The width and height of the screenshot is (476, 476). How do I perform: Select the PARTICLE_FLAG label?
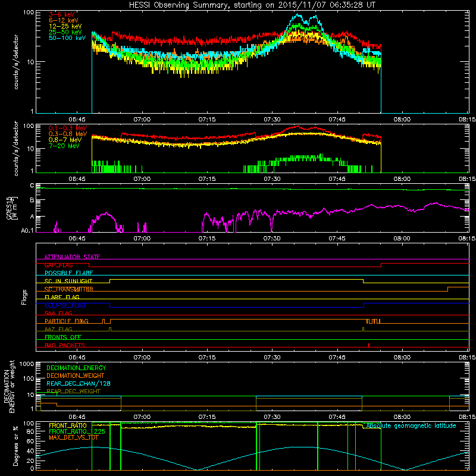click(67, 321)
